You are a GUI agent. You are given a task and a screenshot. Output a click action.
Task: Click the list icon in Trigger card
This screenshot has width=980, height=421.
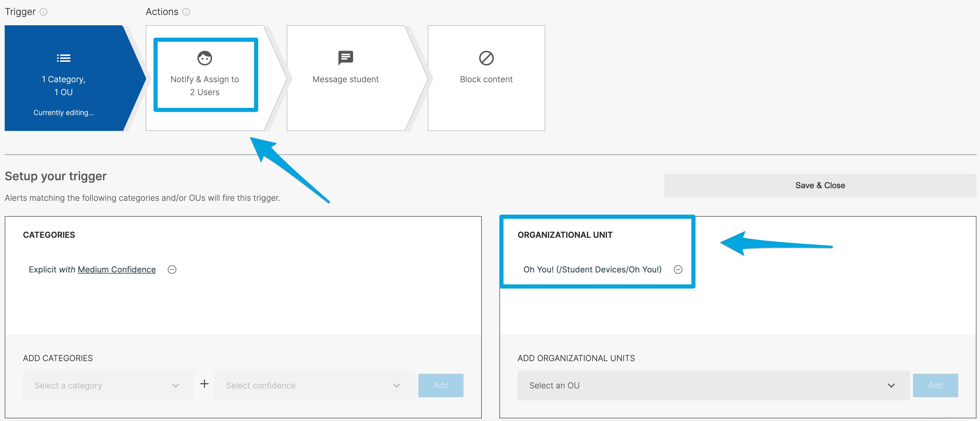point(63,58)
